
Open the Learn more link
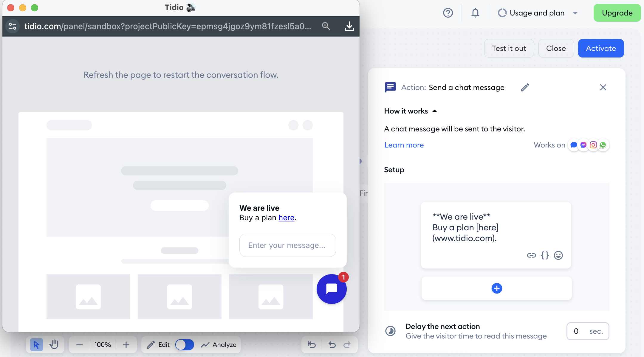404,145
